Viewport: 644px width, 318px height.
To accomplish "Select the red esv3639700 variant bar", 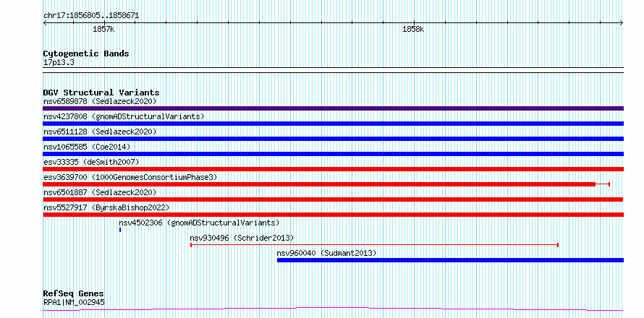I will coord(326,184).
